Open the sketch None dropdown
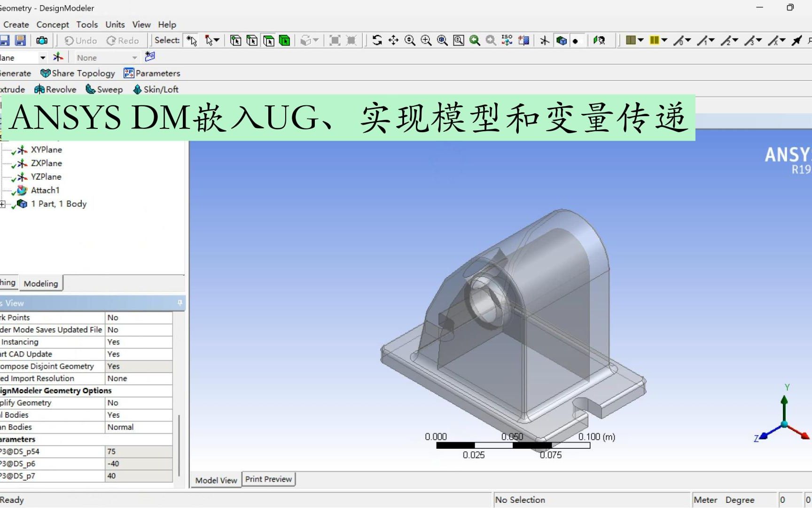812x508 pixels. [135, 57]
